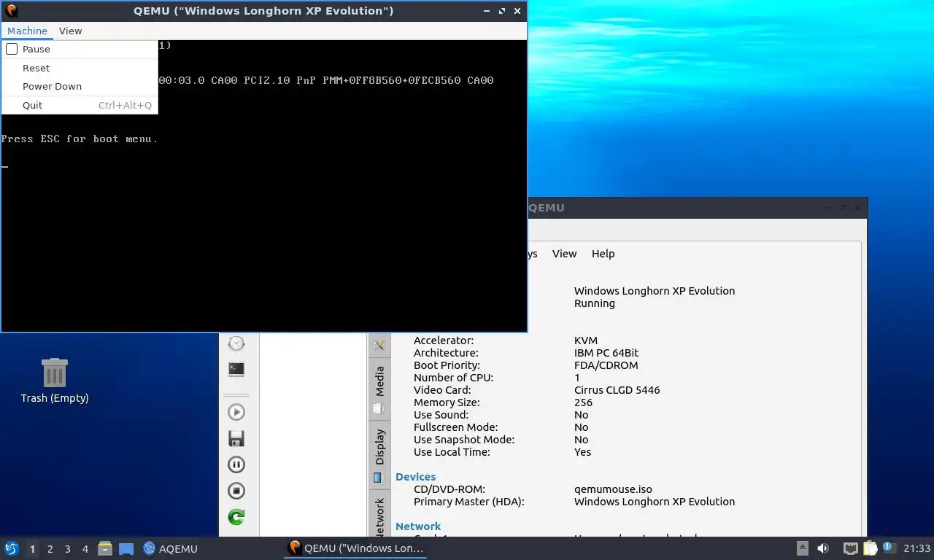
Task: Click the AQEMU stop VM icon
Action: tap(236, 491)
